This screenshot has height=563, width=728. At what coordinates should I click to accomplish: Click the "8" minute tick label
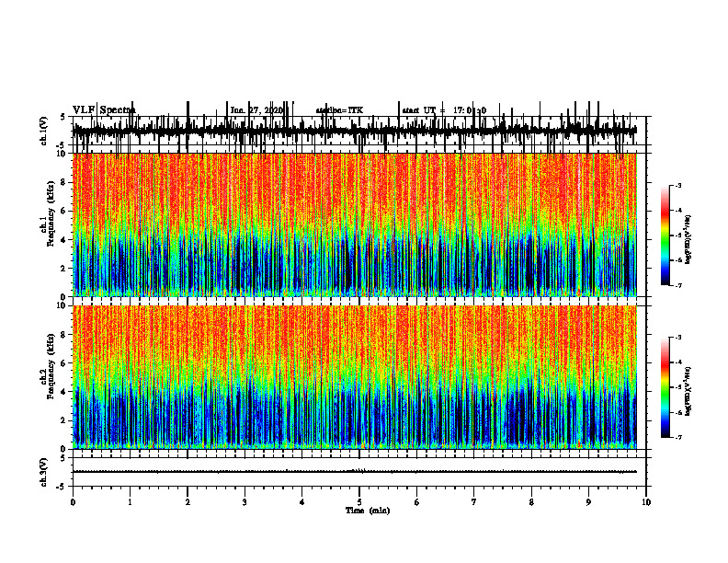pyautogui.click(x=531, y=502)
